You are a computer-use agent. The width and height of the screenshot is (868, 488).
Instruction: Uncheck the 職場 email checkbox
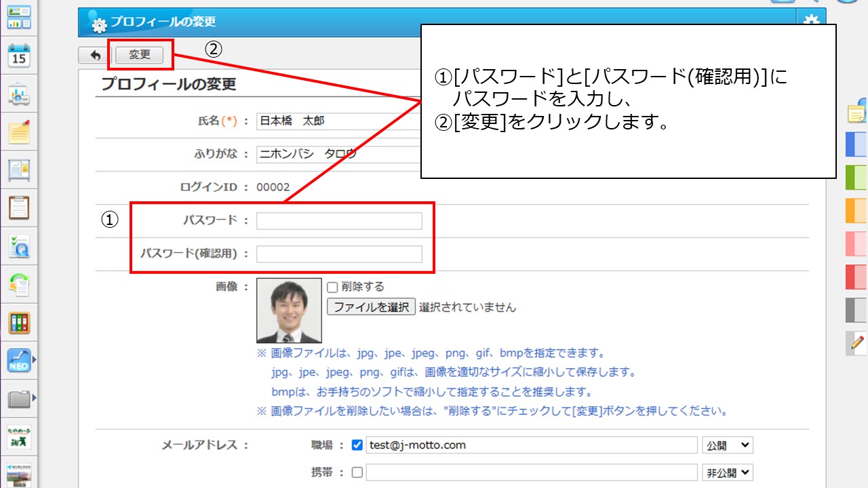357,445
